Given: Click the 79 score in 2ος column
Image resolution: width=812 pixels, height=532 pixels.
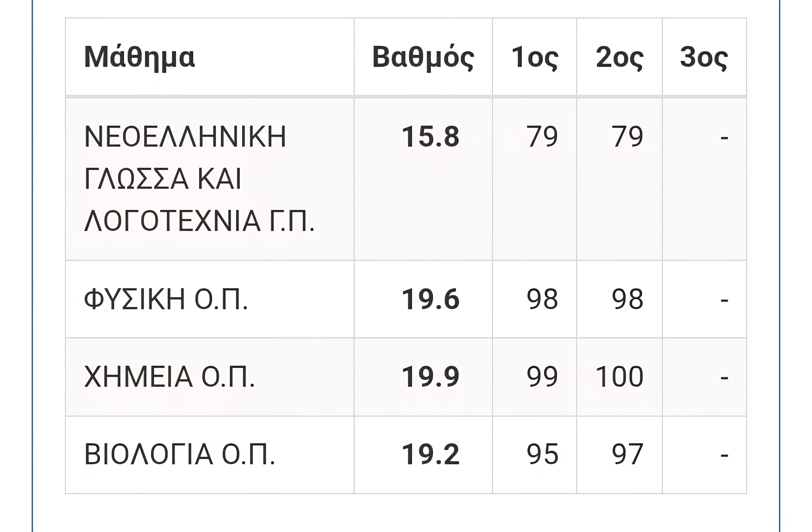Looking at the screenshot, I should (627, 137).
